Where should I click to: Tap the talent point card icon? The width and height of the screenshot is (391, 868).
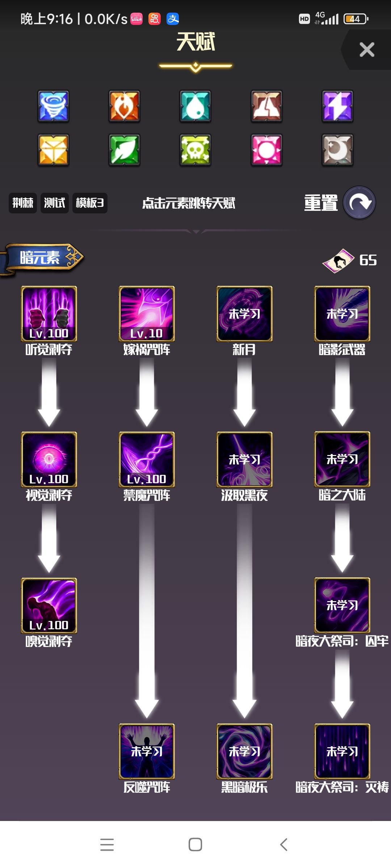(x=338, y=260)
